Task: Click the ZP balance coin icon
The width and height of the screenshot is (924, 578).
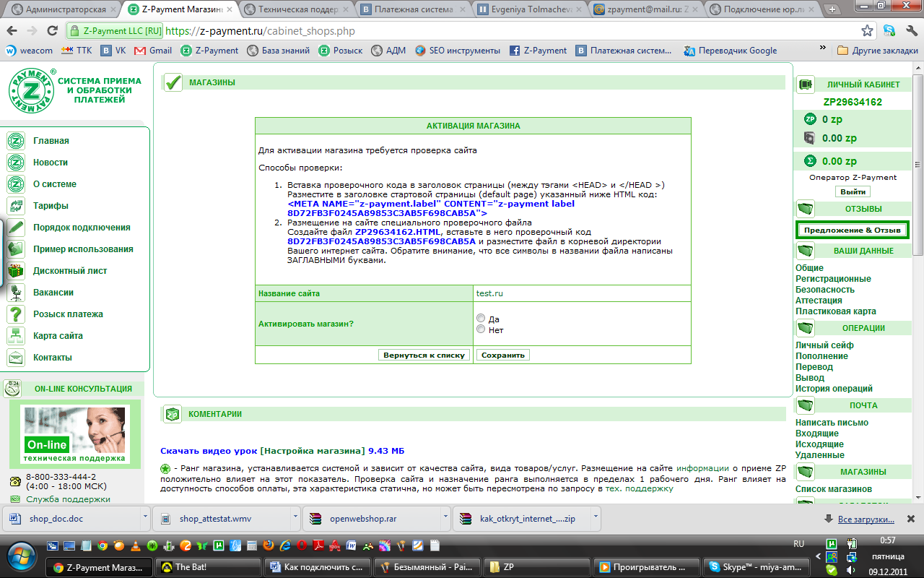Action: [x=809, y=119]
